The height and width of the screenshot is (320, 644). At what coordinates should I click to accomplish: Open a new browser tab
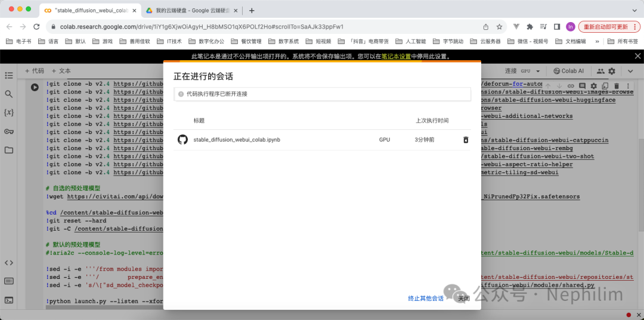pyautogui.click(x=252, y=10)
